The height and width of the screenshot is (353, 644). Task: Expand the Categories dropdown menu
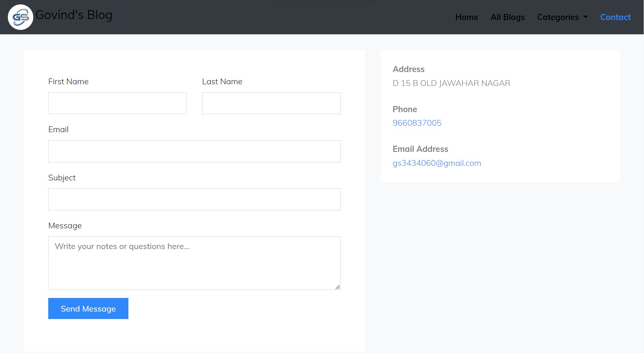[x=562, y=17]
